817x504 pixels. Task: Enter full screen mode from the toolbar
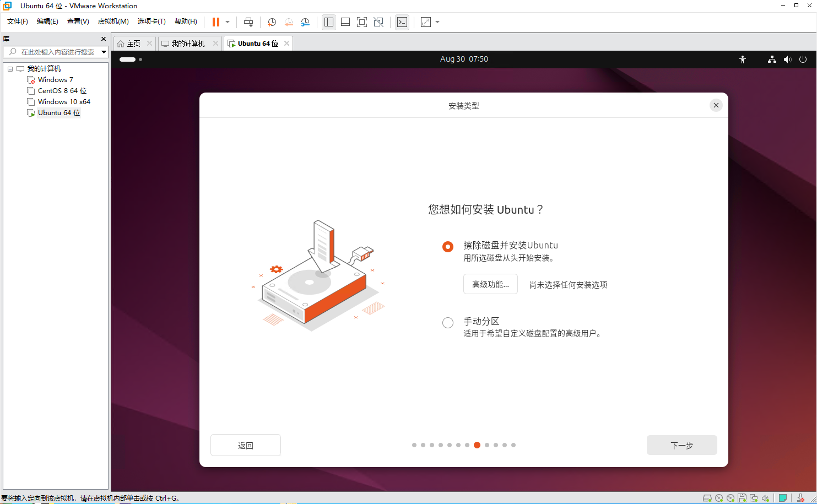click(x=362, y=22)
